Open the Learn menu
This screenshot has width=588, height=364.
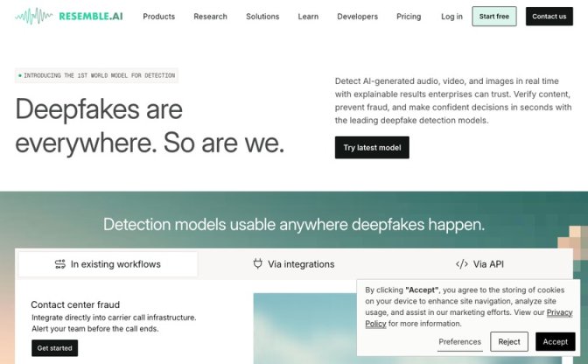tap(308, 17)
